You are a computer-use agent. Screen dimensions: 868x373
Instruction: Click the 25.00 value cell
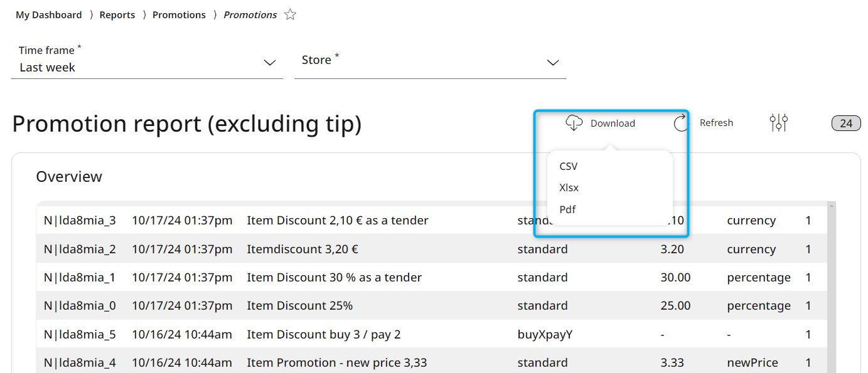[675, 305]
